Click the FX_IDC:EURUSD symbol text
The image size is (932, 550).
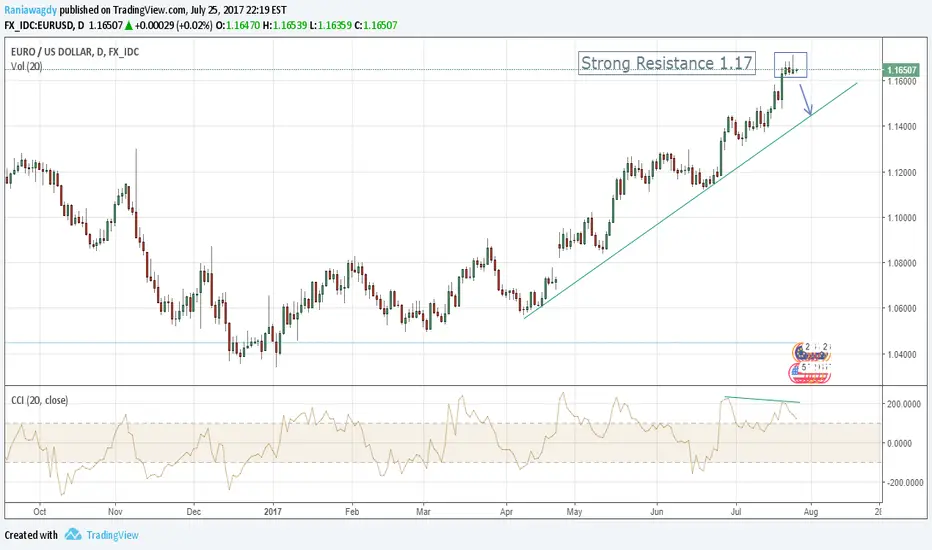point(40,25)
